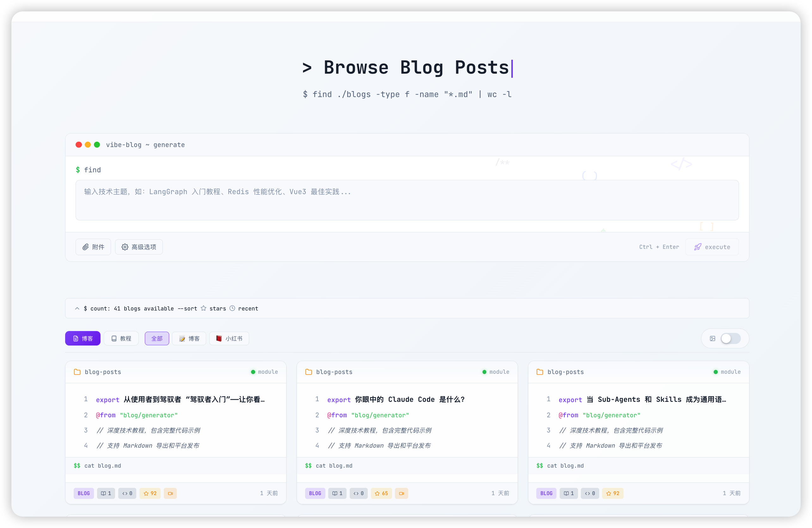Sort blogs by recent

tap(244, 308)
